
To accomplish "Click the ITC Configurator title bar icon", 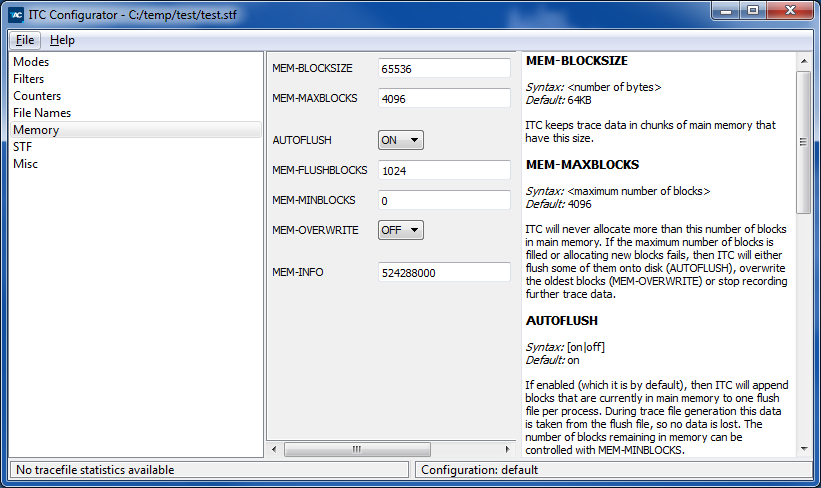I will point(17,15).
